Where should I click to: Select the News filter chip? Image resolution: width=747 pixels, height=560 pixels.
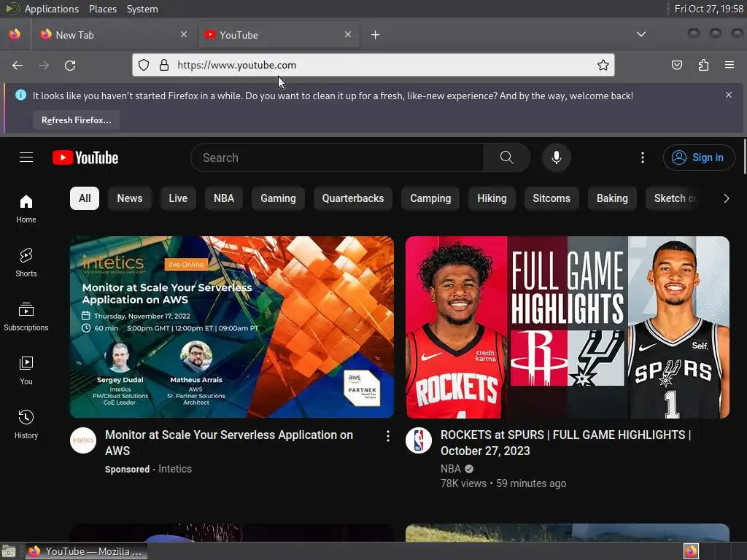click(x=130, y=198)
